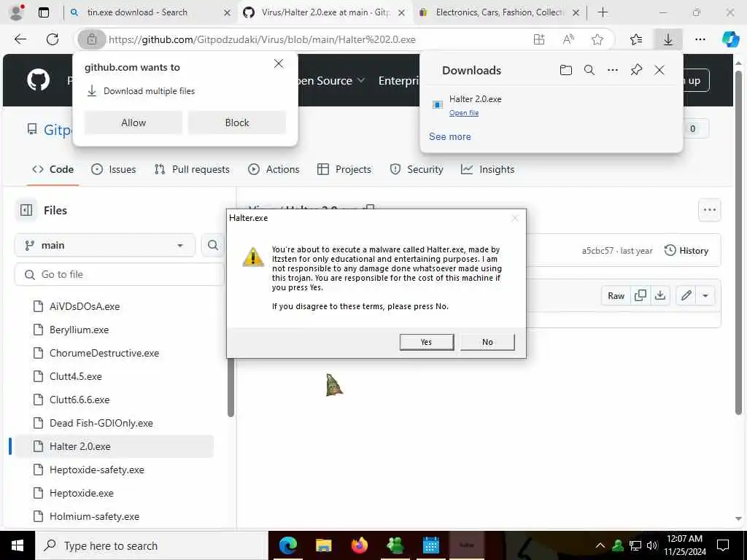Open the Edge apps grid icon
This screenshot has height=560, width=747.
539,39
